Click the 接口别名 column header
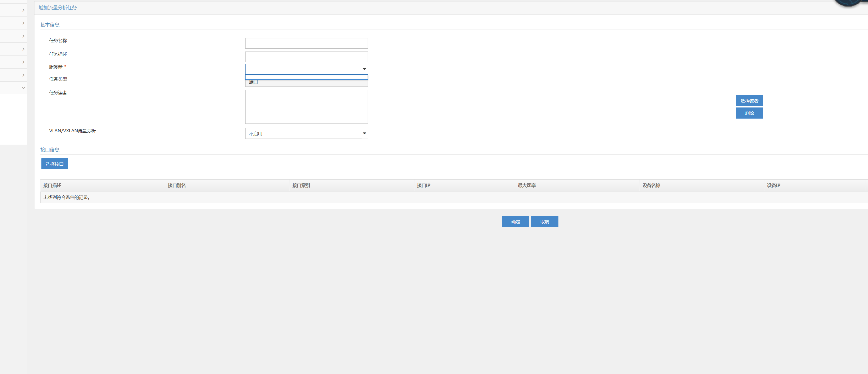 tap(177, 186)
